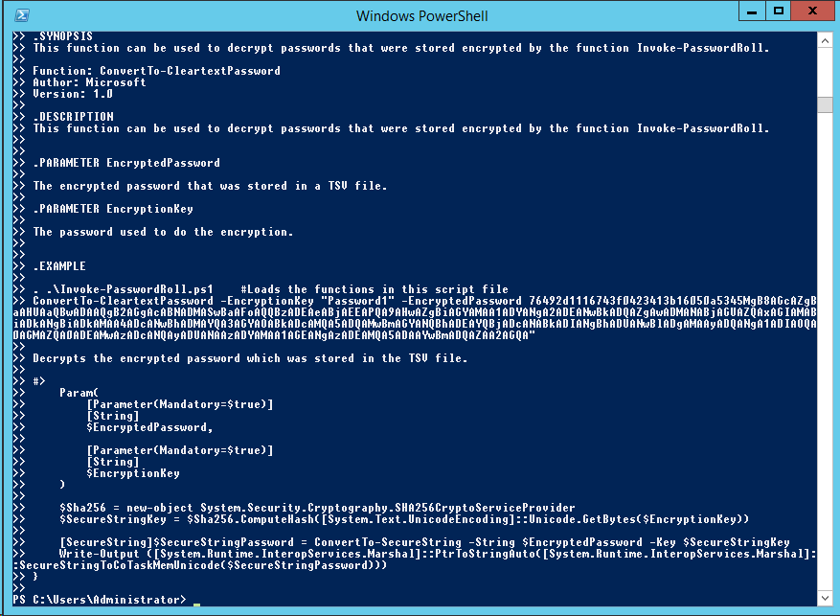The image size is (840, 616).
Task: Click the blinking cursor at the prompt
Action: tap(196, 604)
